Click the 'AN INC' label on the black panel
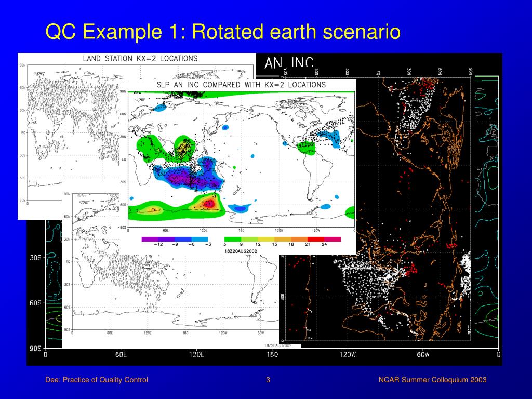 click(289, 62)
